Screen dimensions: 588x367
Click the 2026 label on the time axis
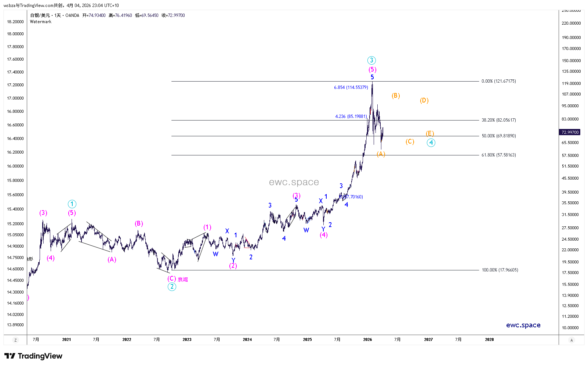pos(367,339)
